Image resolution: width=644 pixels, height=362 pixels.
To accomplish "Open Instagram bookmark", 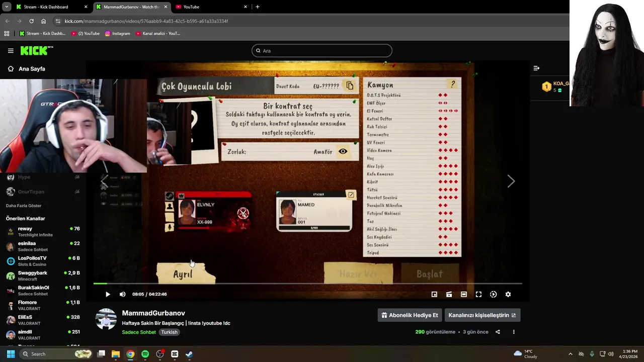I will click(x=117, y=34).
